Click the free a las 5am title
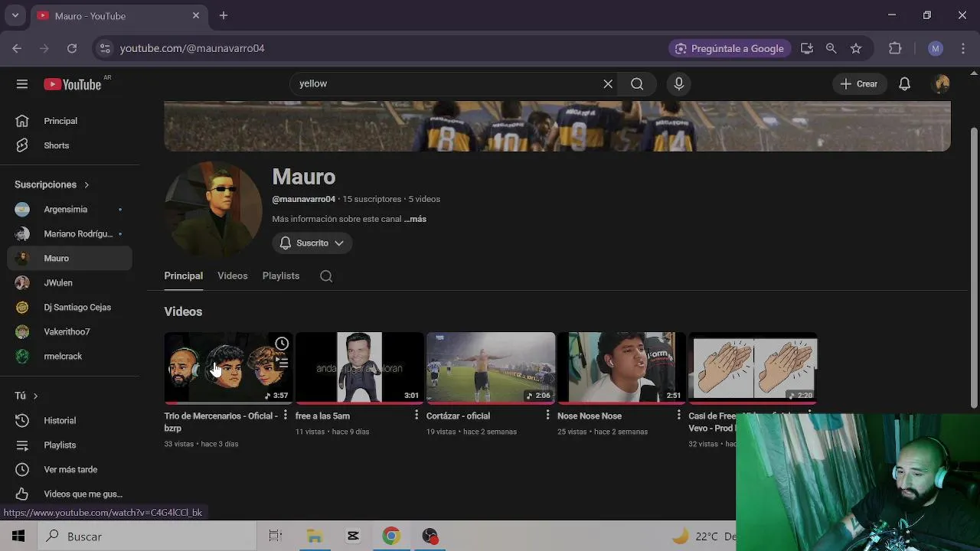The image size is (980, 551). pos(322,416)
